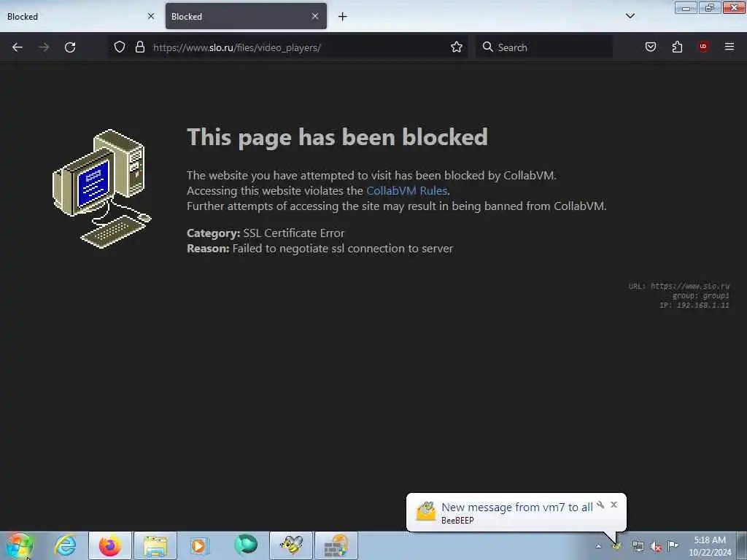Click the Firefox taskbar icon
747x560 pixels.
pos(109,545)
